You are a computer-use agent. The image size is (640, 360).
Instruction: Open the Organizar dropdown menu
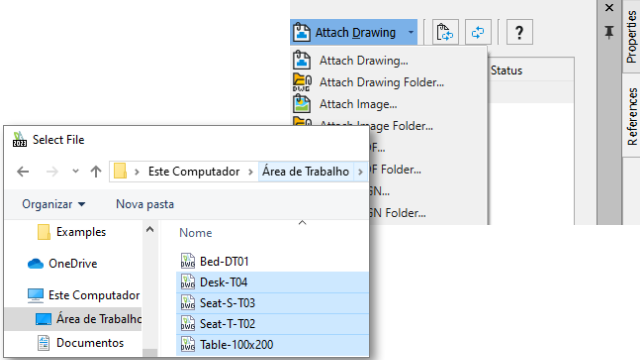[x=53, y=204]
